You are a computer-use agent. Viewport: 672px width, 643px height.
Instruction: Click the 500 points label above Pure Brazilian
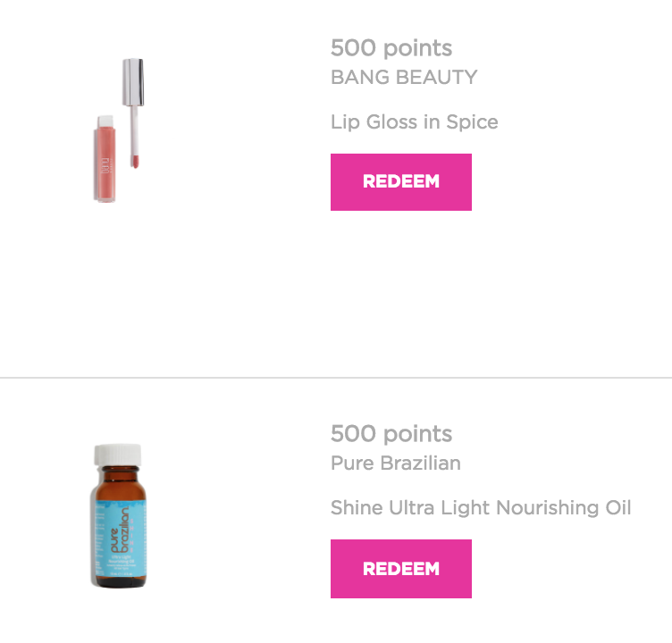391,434
